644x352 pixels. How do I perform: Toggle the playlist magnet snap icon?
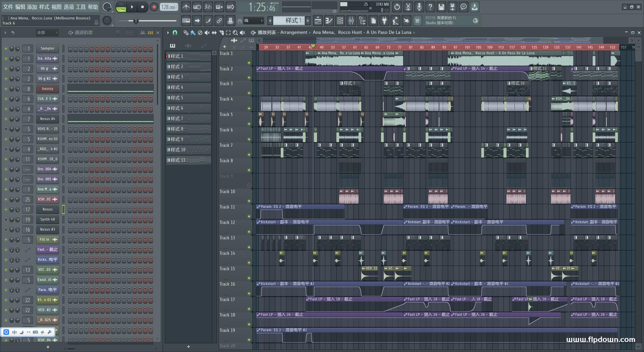(x=175, y=33)
